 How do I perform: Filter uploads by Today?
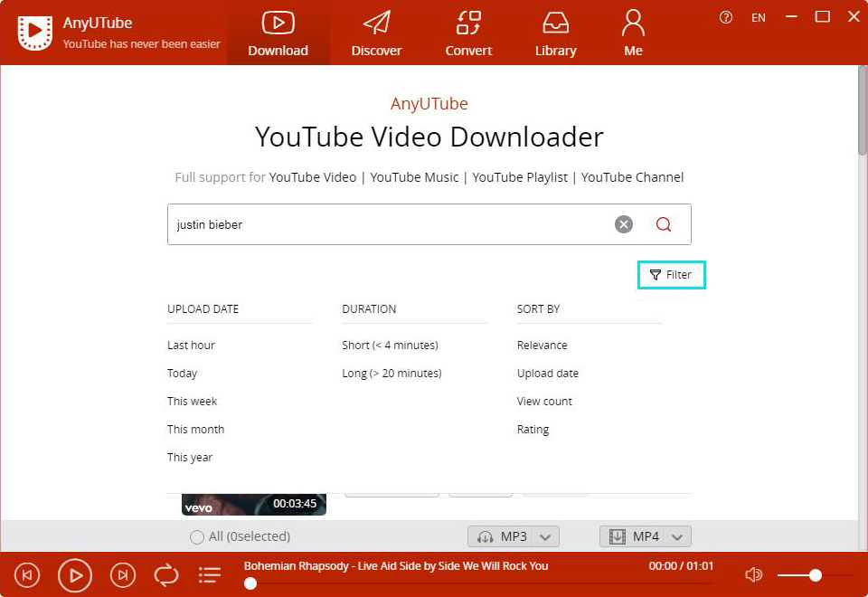pyautogui.click(x=182, y=374)
